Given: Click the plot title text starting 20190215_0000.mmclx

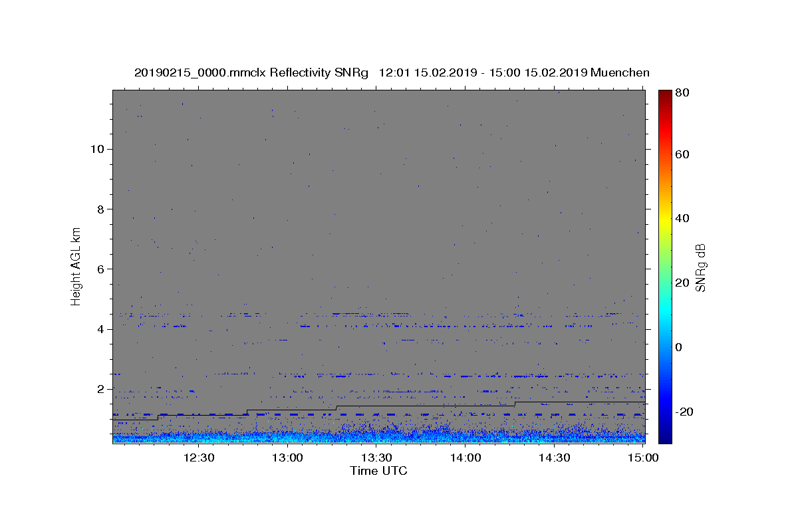Looking at the screenshot, I should tap(392, 72).
